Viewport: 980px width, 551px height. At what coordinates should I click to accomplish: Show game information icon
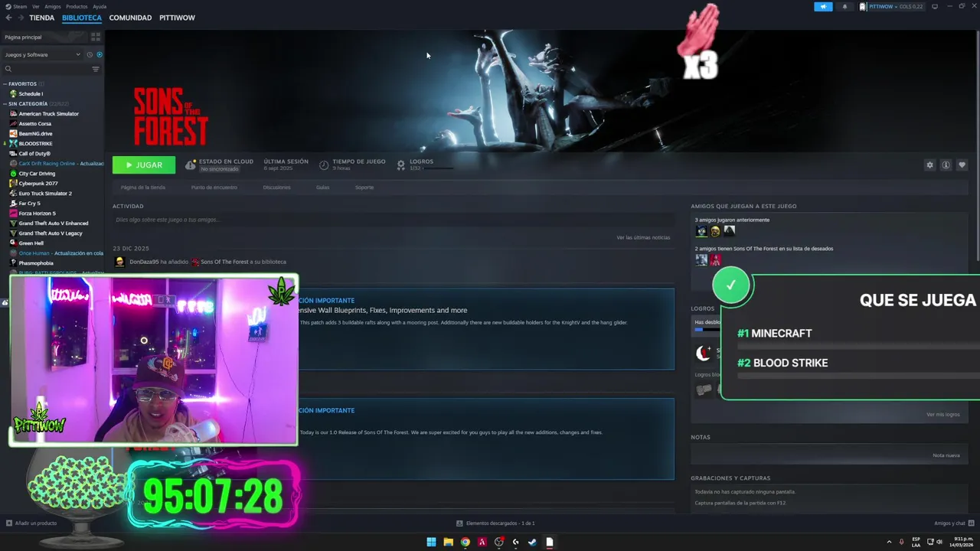tap(946, 165)
